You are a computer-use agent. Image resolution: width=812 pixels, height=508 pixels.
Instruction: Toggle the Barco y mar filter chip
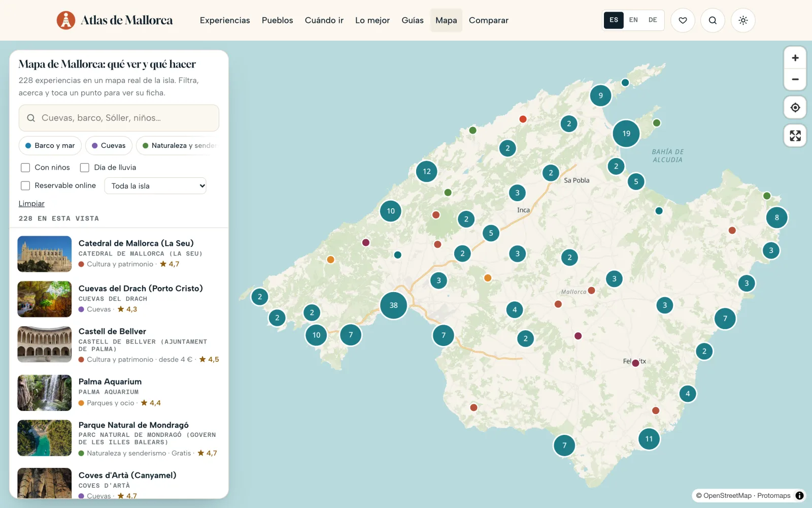[50, 146]
